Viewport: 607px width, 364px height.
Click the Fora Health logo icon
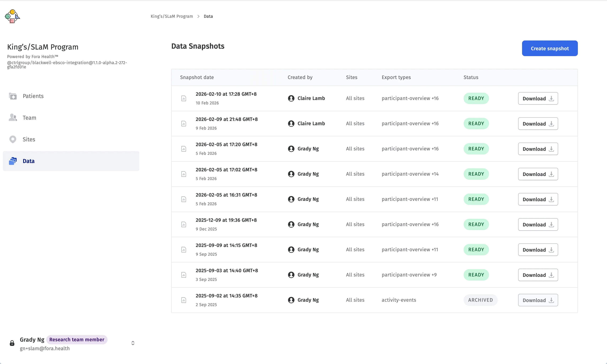click(12, 17)
